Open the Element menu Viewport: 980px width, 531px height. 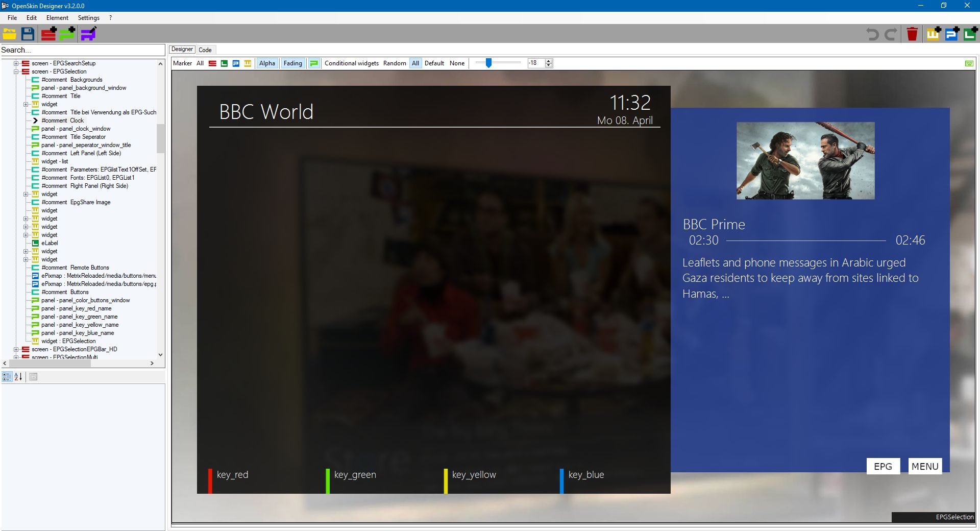point(57,18)
